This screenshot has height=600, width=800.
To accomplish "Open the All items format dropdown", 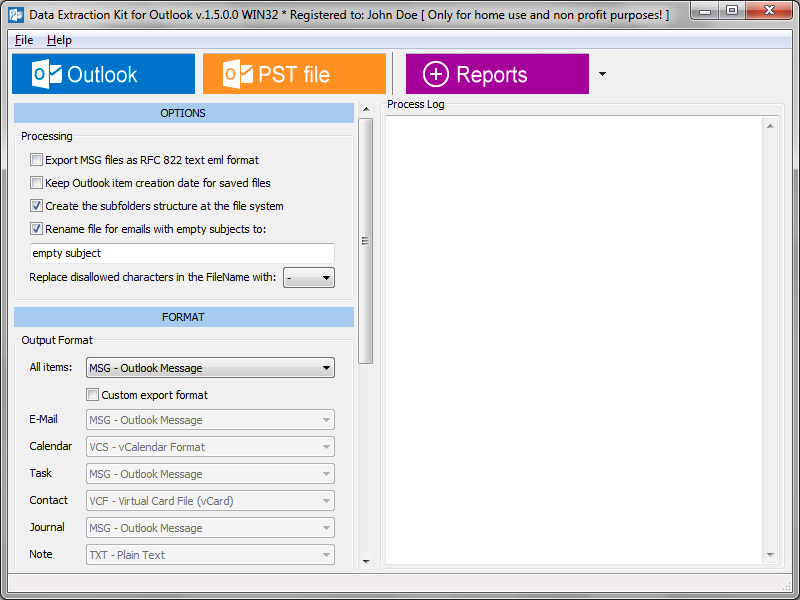I will pyautogui.click(x=210, y=367).
